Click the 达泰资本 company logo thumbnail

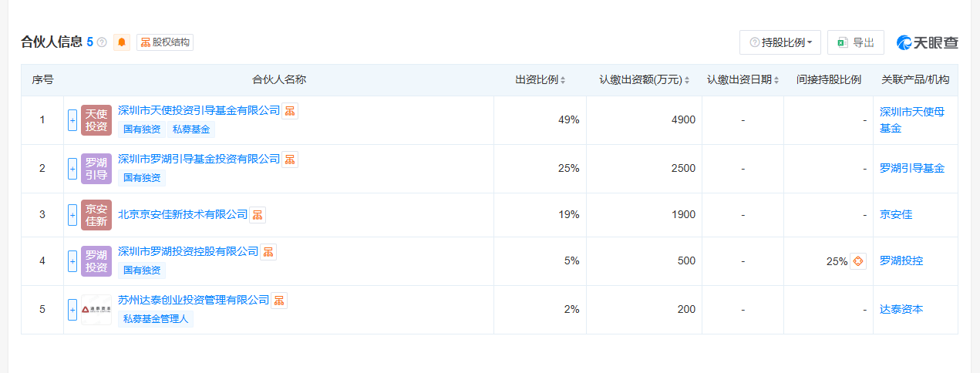point(96,310)
